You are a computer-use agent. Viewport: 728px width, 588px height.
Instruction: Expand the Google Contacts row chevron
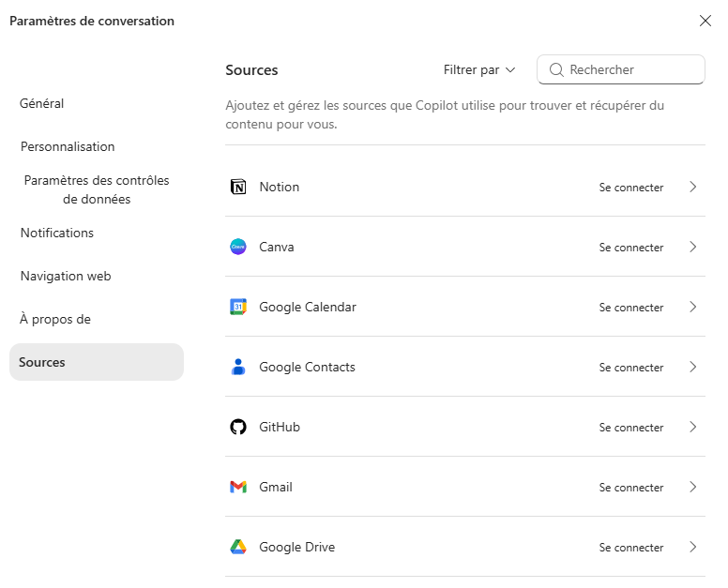tap(693, 367)
